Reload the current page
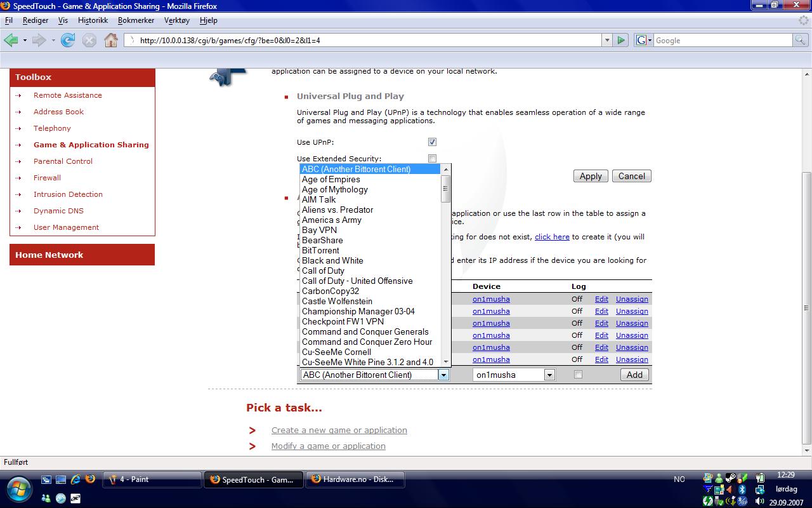Image resolution: width=812 pixels, height=508 pixels. [x=68, y=40]
